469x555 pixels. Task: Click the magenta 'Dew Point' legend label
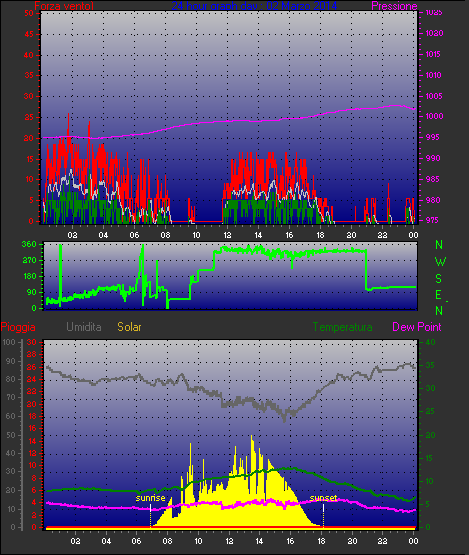(417, 327)
